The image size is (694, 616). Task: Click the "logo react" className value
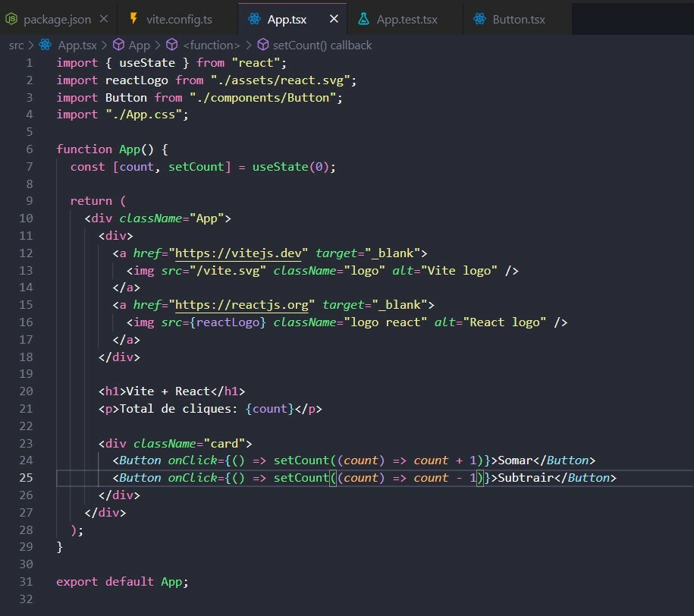385,322
